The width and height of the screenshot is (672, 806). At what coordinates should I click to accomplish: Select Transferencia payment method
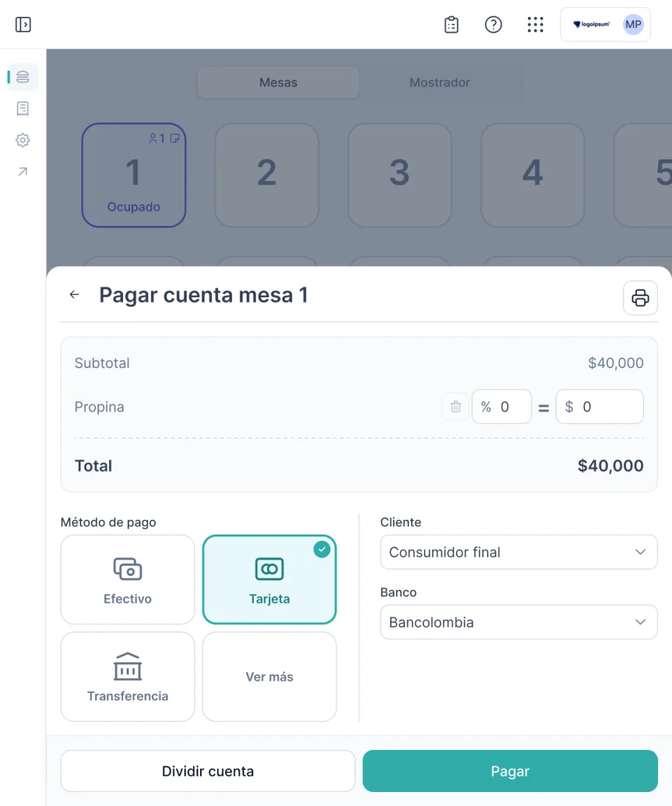(127, 677)
